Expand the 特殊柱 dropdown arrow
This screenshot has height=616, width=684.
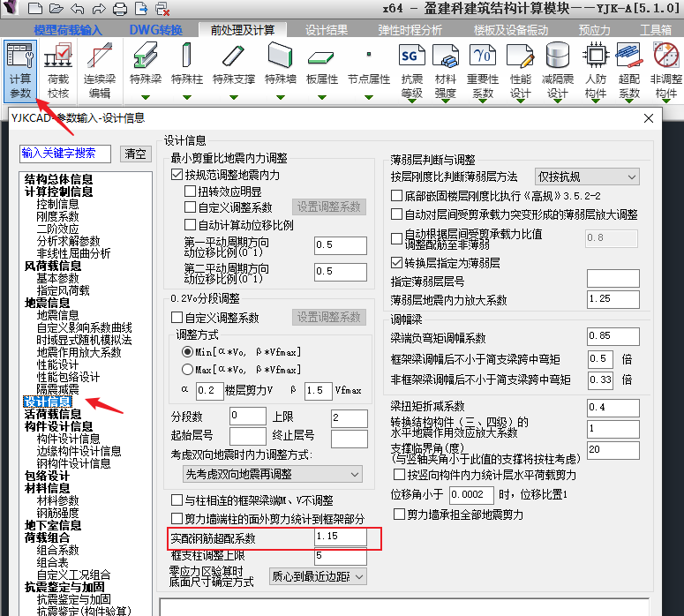tap(187, 97)
